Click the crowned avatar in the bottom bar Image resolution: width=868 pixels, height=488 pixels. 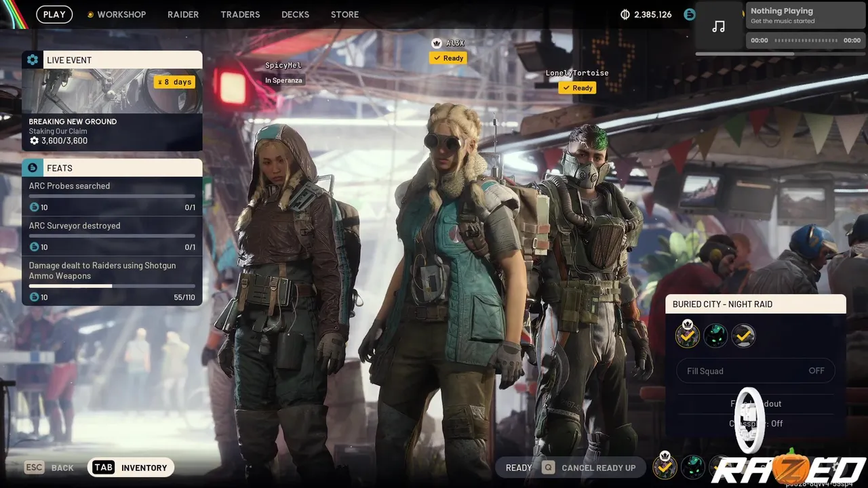(665, 466)
